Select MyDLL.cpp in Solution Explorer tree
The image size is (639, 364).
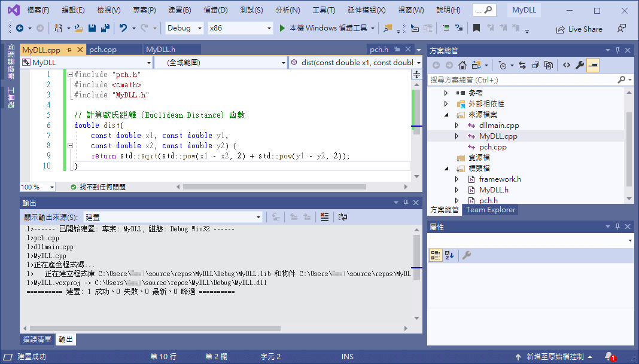coord(498,136)
